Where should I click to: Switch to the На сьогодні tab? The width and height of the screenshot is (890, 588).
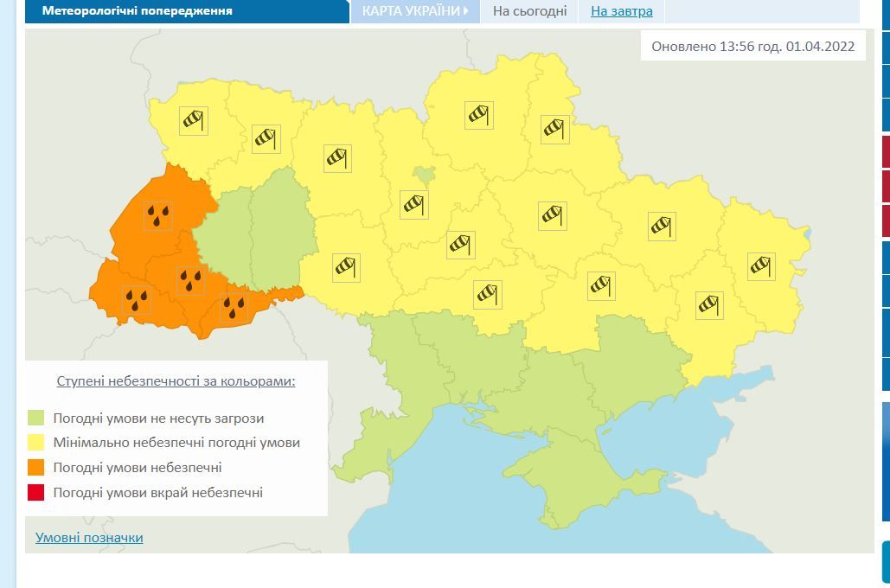pyautogui.click(x=529, y=11)
